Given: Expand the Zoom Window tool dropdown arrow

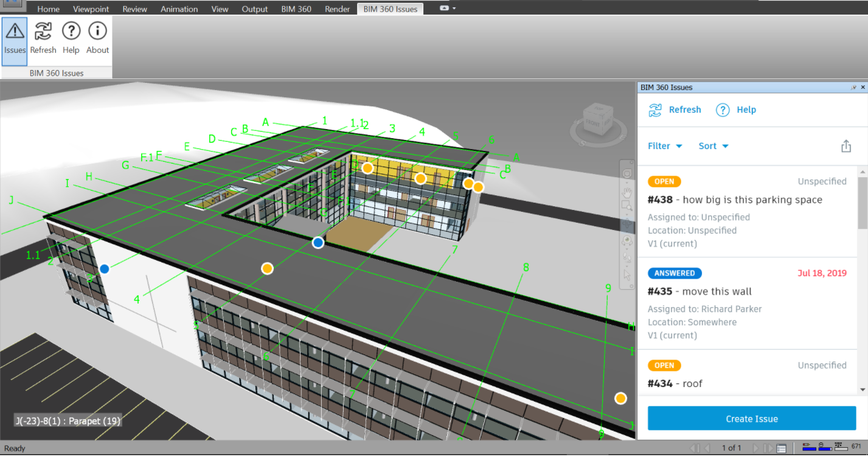Looking at the screenshot, I should (x=627, y=215).
